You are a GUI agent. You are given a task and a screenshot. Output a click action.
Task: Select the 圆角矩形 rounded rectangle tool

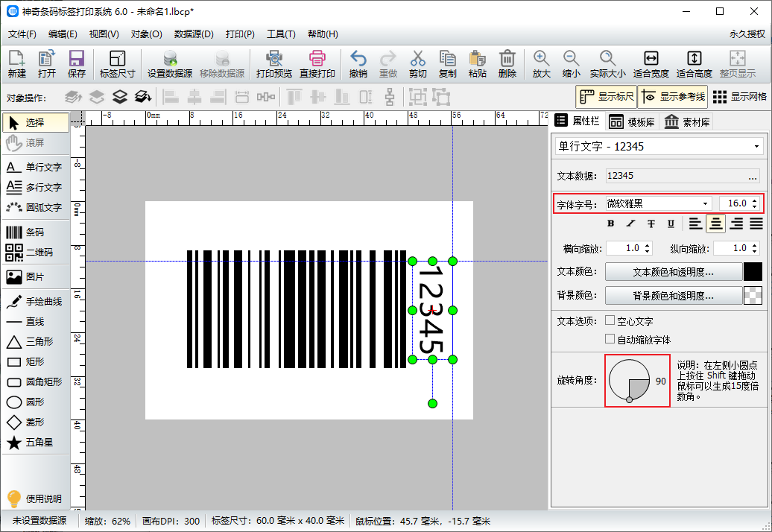(34, 382)
